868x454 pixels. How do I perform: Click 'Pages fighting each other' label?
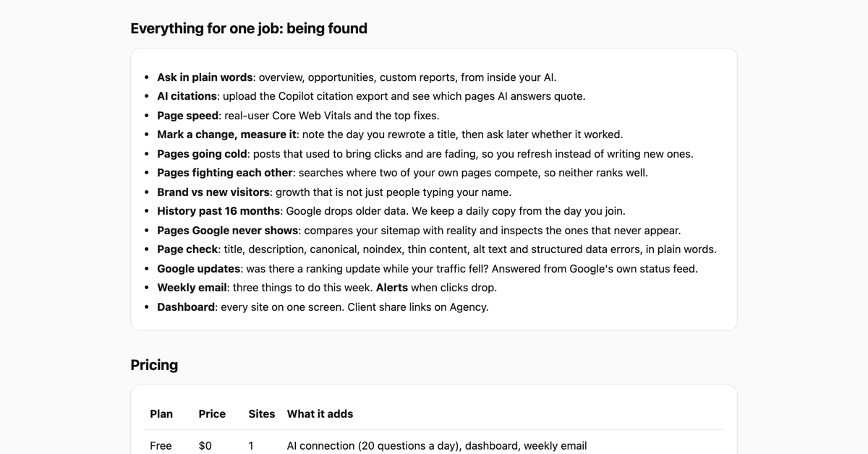tap(225, 173)
